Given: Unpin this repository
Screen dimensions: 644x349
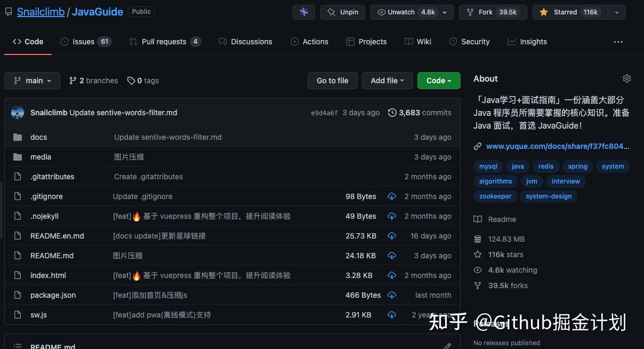Looking at the screenshot, I should point(342,12).
